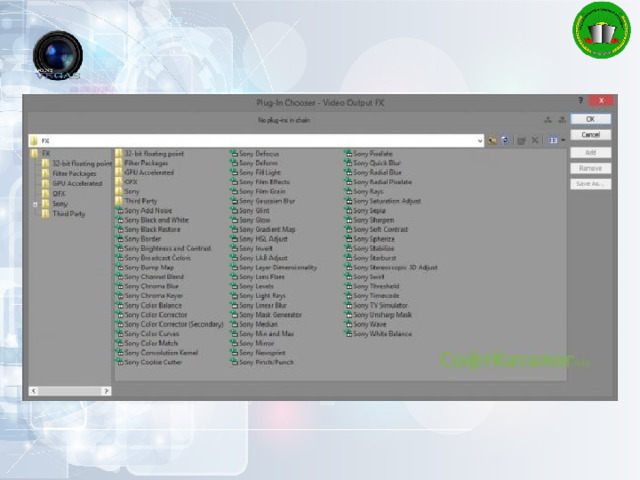
Task: Select 'Sony White Balance' in the list
Action: click(382, 333)
